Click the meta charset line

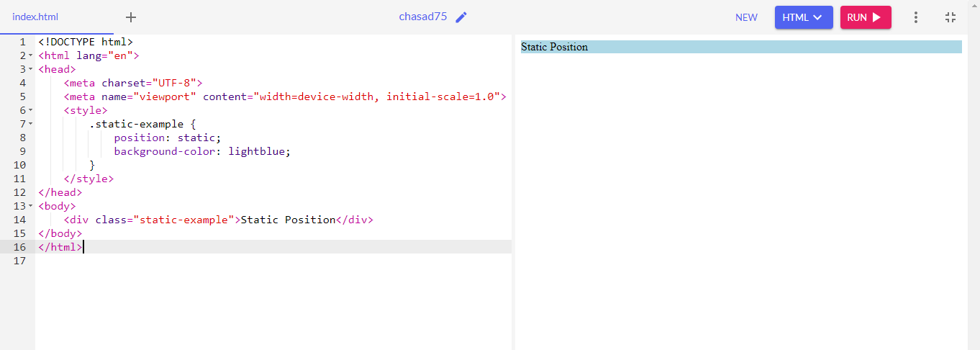tap(133, 83)
